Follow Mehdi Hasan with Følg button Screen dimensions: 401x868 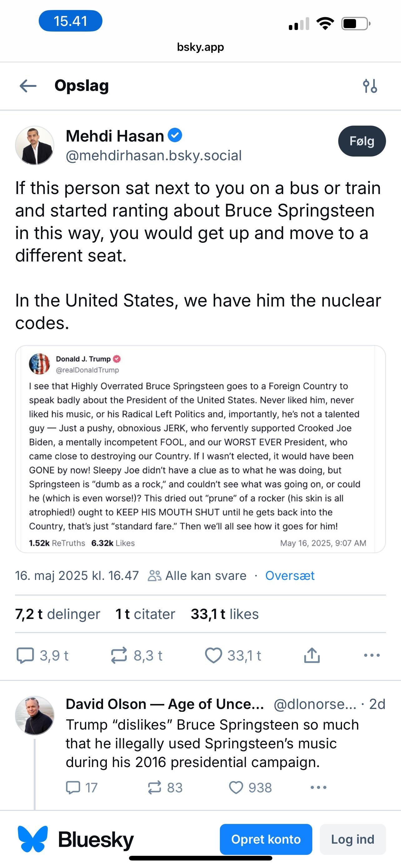pos(362,141)
